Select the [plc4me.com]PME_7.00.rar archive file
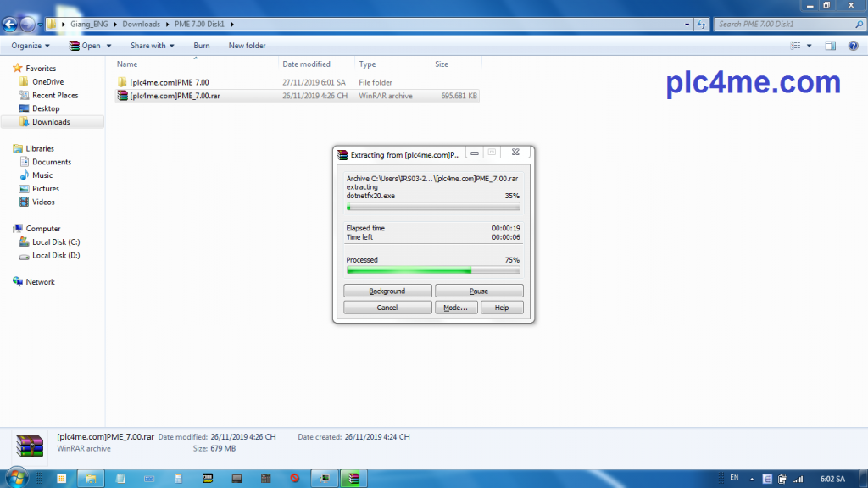Screen dimensions: 868x488 (168, 96)
